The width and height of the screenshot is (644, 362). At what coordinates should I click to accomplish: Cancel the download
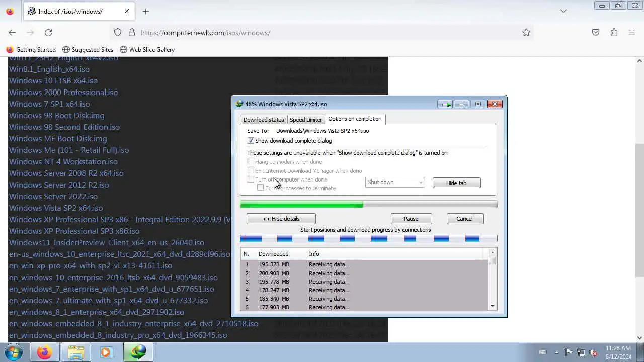pos(464,219)
